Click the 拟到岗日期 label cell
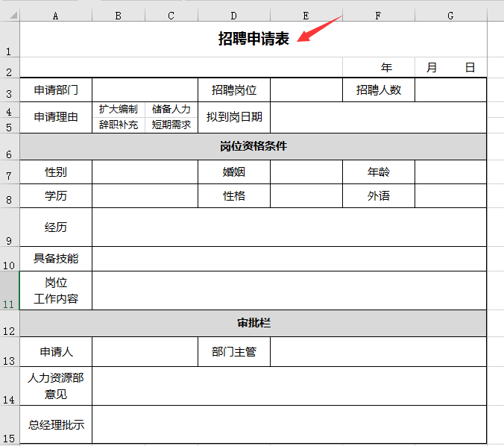The width and height of the screenshot is (504, 446). 234,117
